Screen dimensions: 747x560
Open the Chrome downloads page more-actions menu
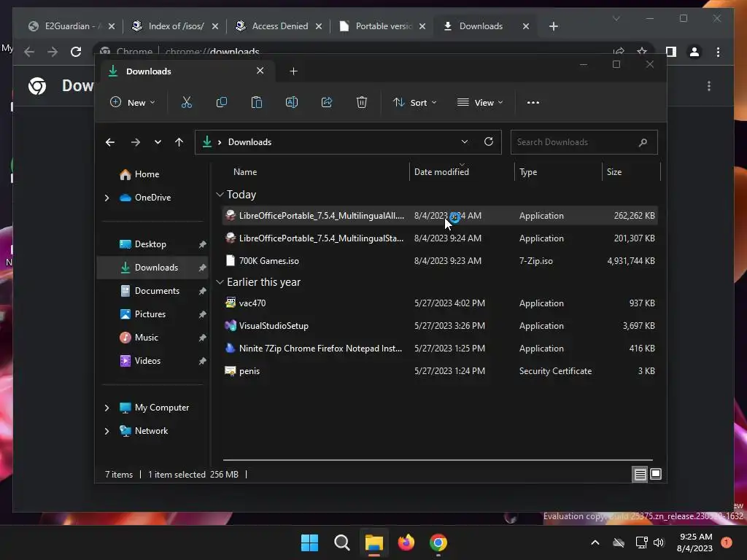[709, 86]
